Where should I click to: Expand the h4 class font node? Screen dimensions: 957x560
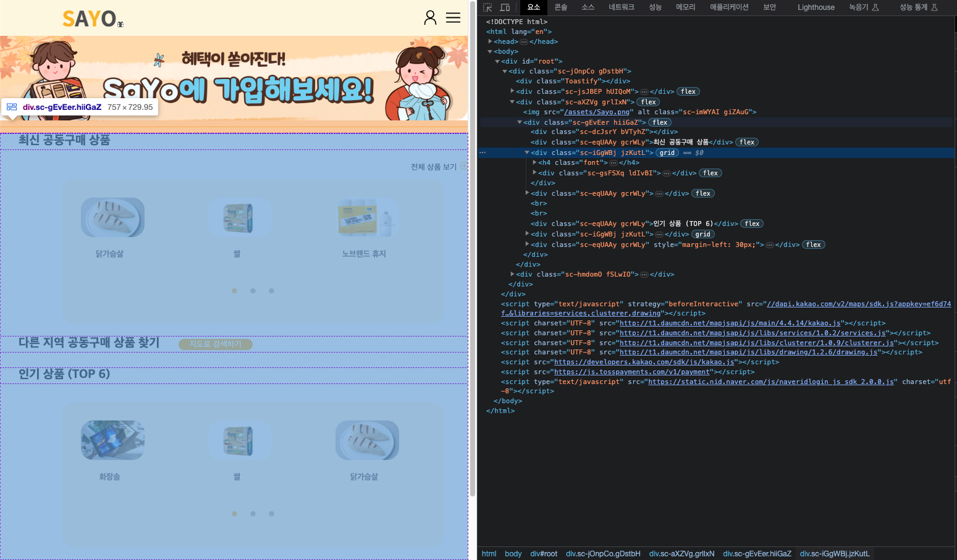534,162
